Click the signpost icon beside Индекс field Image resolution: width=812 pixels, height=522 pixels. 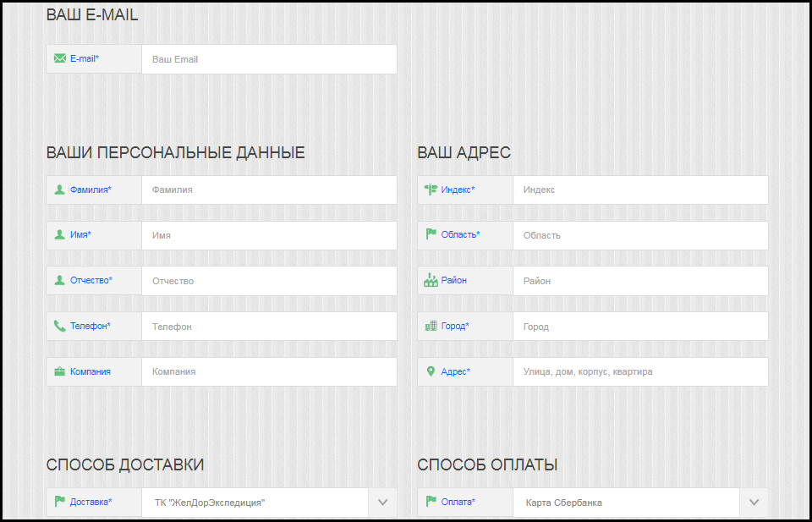coord(429,190)
